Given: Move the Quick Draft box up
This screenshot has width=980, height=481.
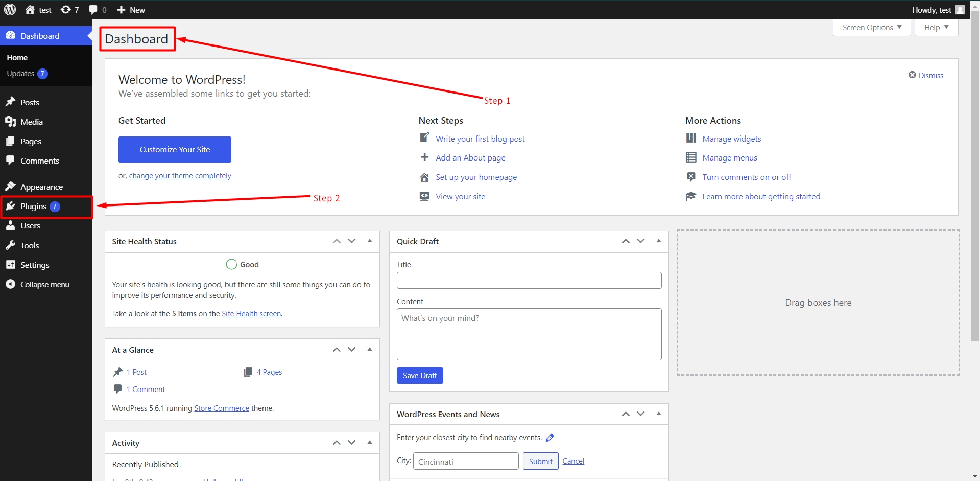Looking at the screenshot, I should (x=626, y=241).
